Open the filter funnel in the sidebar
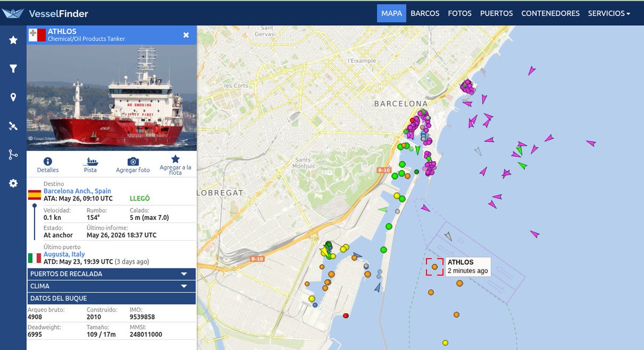 click(x=13, y=69)
